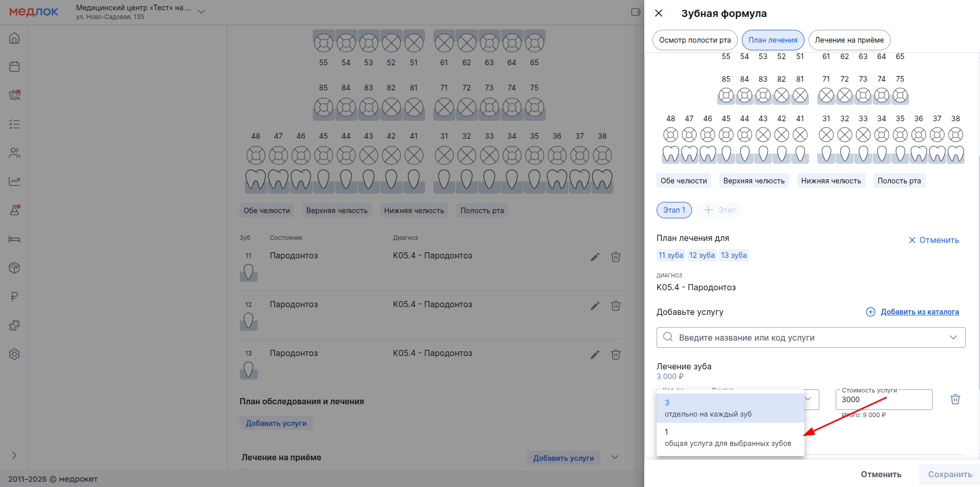Click the analytics chart icon in sidebar
The image size is (980, 487).
[x=14, y=182]
